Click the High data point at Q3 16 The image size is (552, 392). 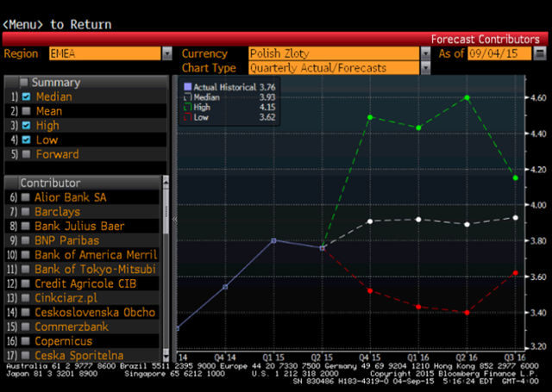click(516, 177)
